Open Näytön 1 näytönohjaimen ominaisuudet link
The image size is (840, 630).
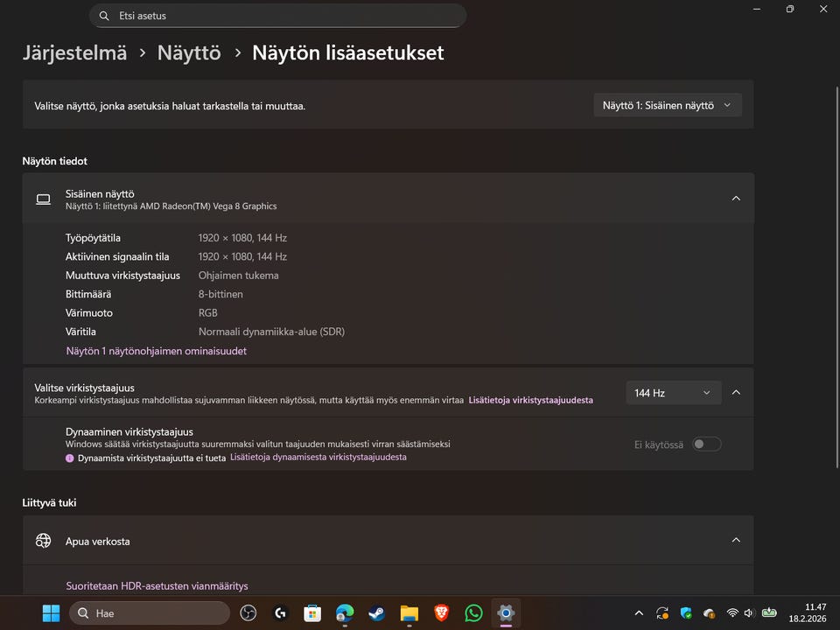(157, 352)
